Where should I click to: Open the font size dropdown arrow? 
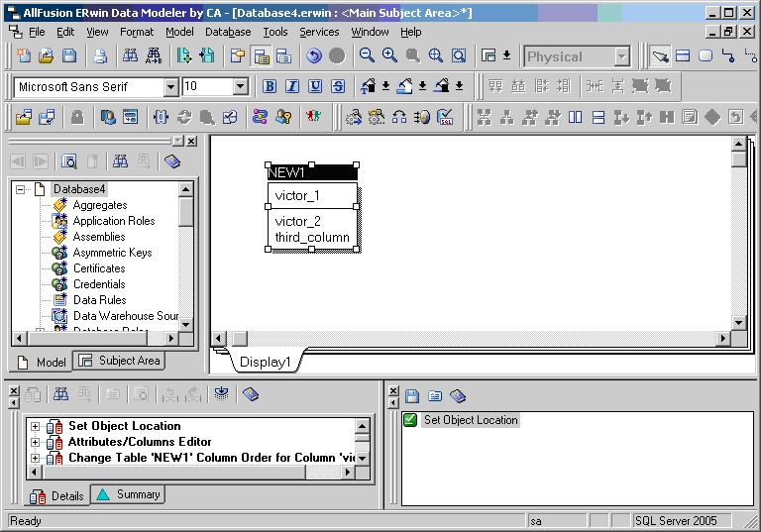240,87
